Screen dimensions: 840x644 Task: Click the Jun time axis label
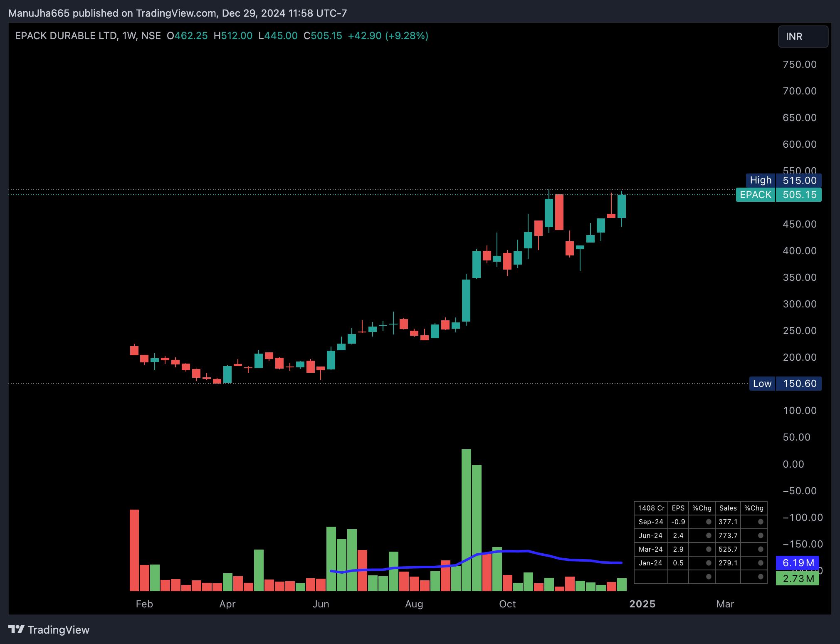pyautogui.click(x=321, y=604)
